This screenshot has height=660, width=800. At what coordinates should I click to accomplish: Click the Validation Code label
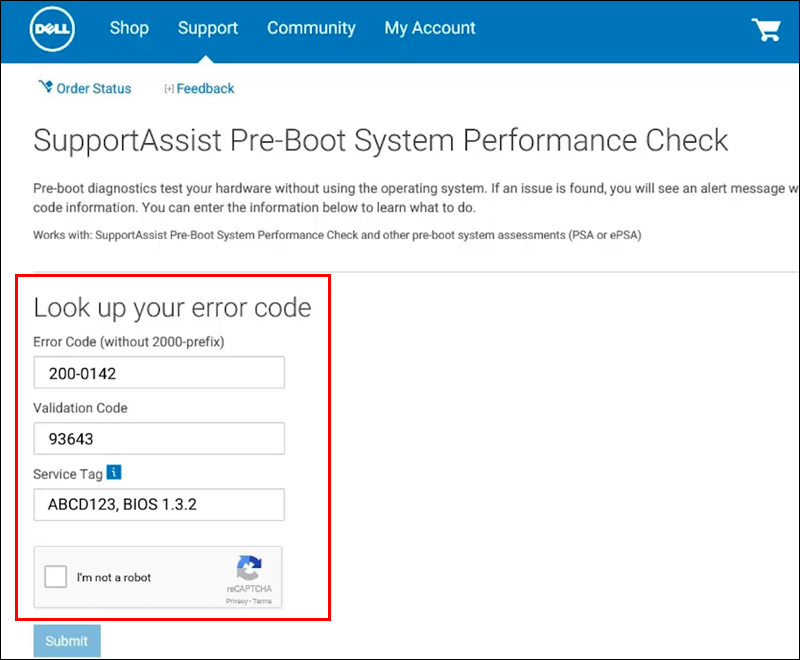coord(80,408)
